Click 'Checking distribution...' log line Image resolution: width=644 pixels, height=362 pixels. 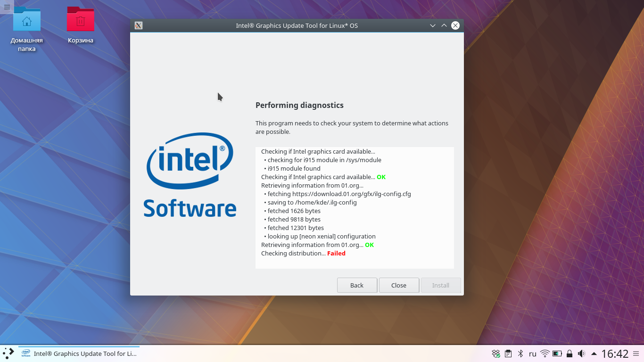pyautogui.click(x=293, y=253)
